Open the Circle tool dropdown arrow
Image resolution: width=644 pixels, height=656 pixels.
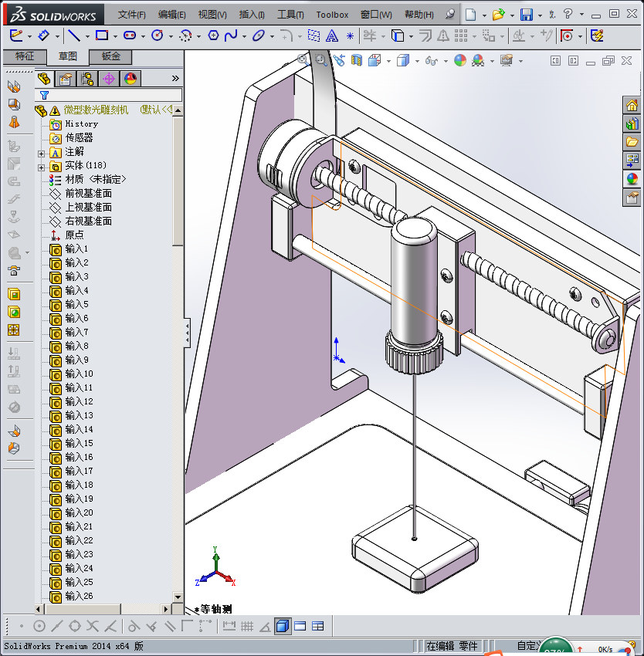(x=171, y=37)
